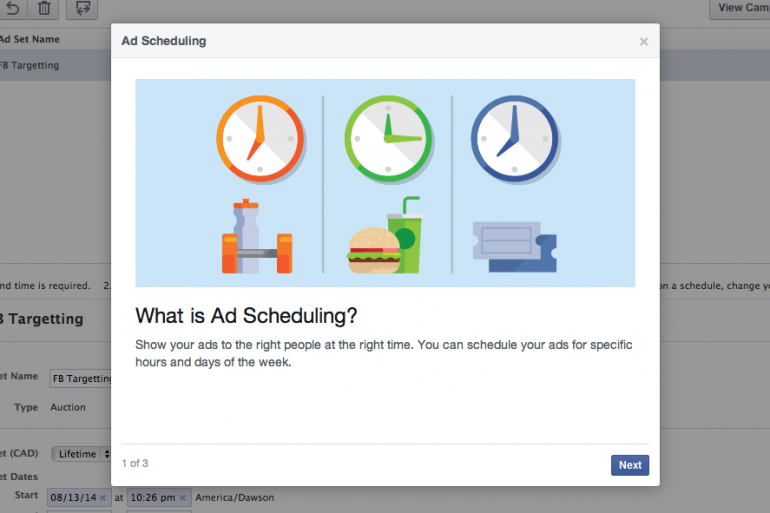The width and height of the screenshot is (770, 513).
Task: Click the start date field 08/13/14
Action: coord(72,497)
